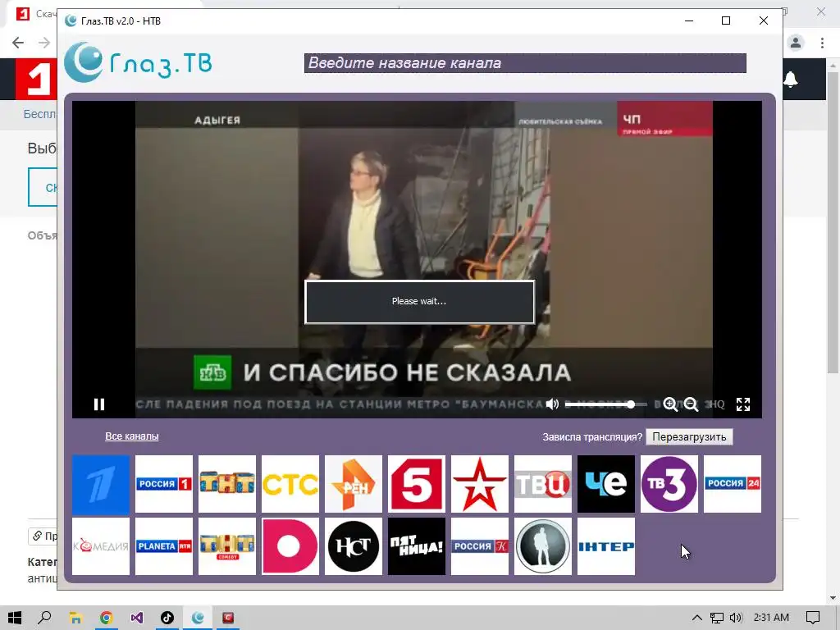Switch to the ІНТЕР channel
840x630 pixels.
click(606, 546)
